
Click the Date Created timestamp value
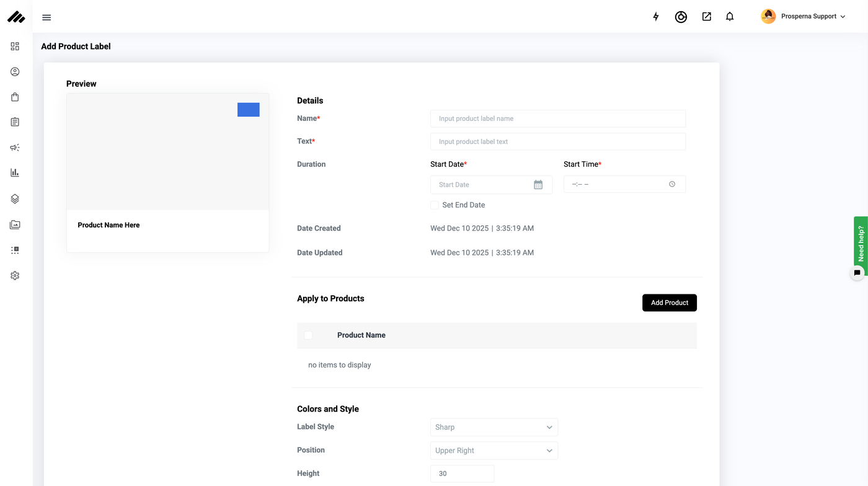click(x=482, y=228)
